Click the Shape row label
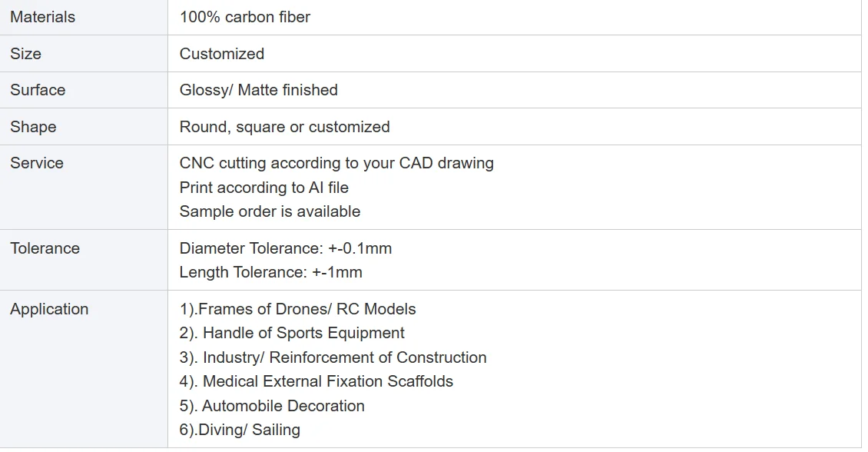This screenshot has height=452, width=868. [x=33, y=127]
